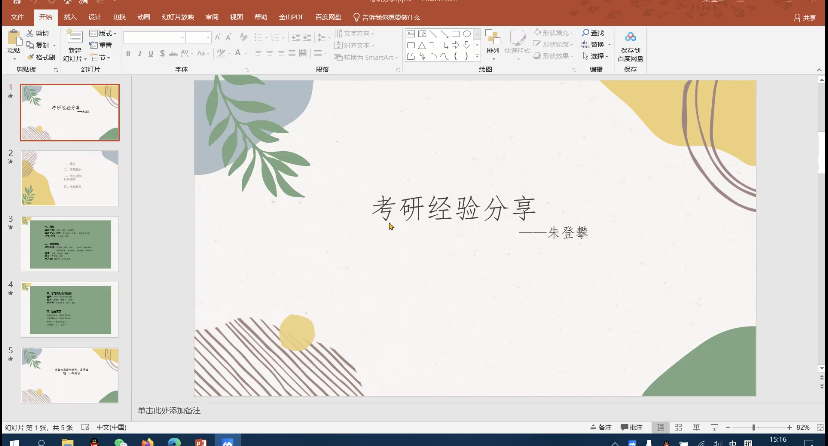The image size is (828, 446).
Task: Switch to the Design (设计) ribbon tab
Action: (x=94, y=17)
